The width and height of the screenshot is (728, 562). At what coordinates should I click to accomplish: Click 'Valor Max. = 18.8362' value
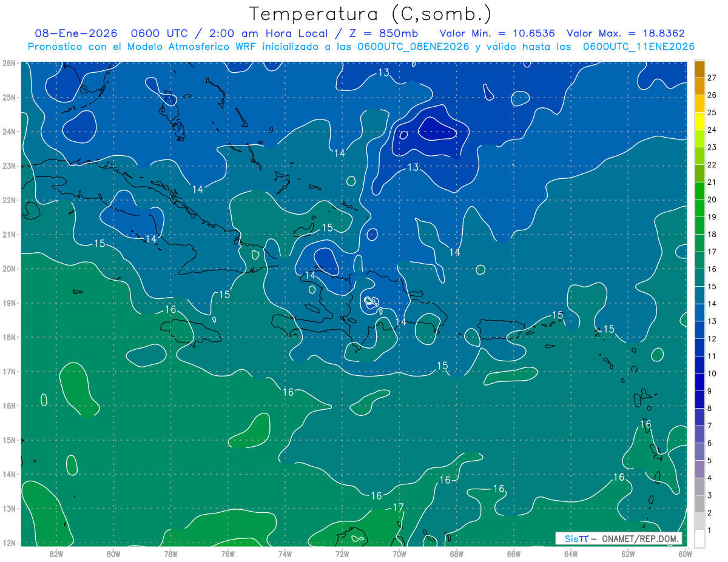coord(626,33)
